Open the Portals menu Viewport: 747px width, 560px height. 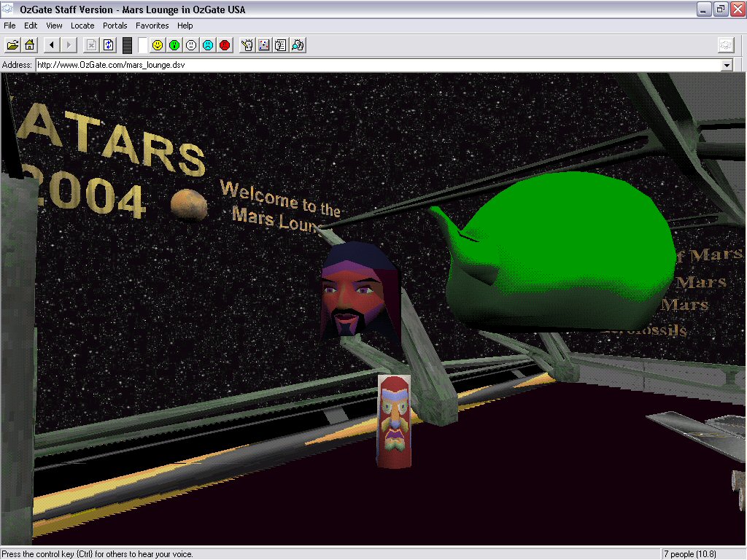pyautogui.click(x=115, y=26)
